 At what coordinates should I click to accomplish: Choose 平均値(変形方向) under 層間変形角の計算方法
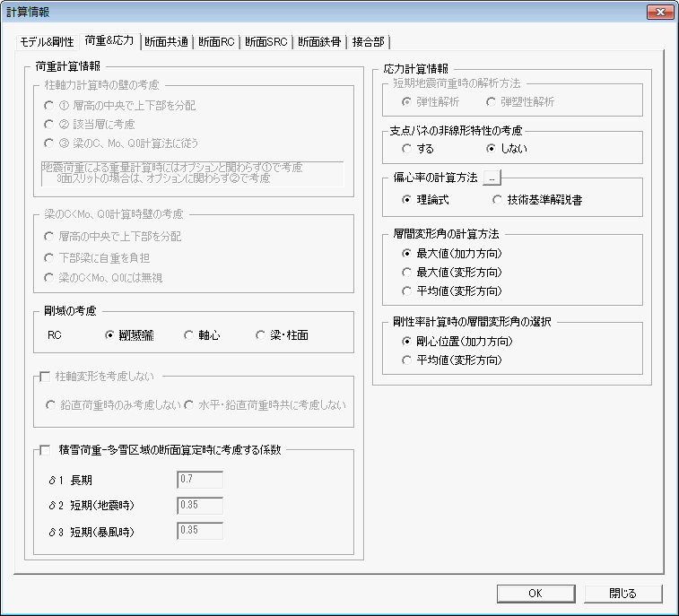[407, 291]
